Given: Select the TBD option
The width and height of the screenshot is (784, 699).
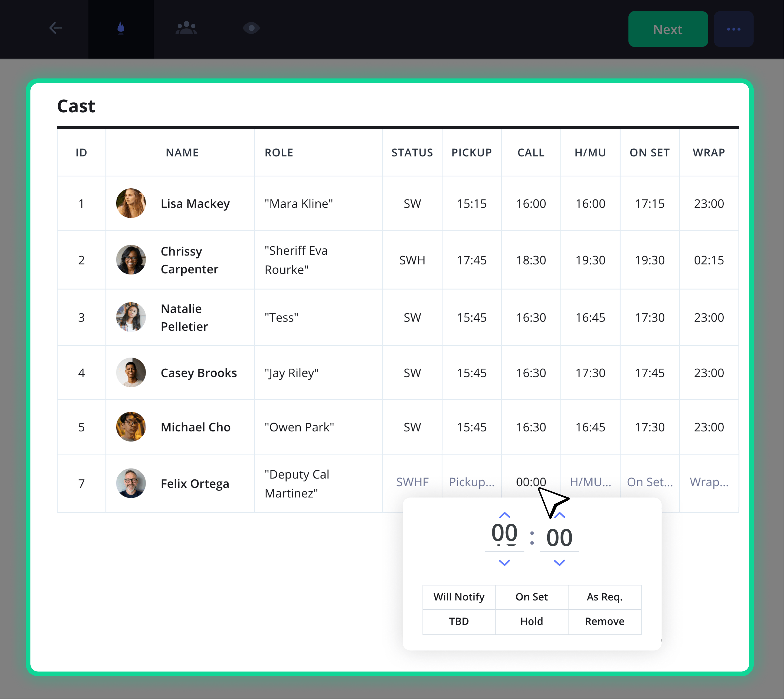Looking at the screenshot, I should coord(459,621).
